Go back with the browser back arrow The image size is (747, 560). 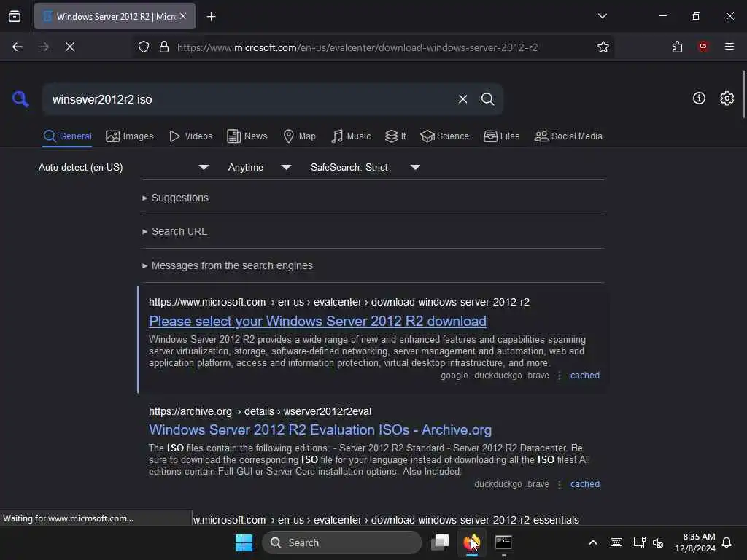point(18,47)
